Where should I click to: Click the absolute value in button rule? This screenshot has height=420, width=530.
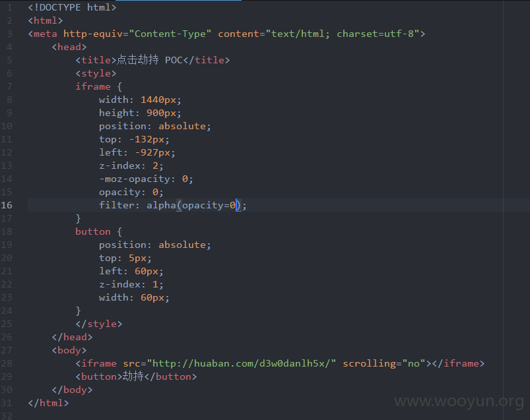coord(182,245)
